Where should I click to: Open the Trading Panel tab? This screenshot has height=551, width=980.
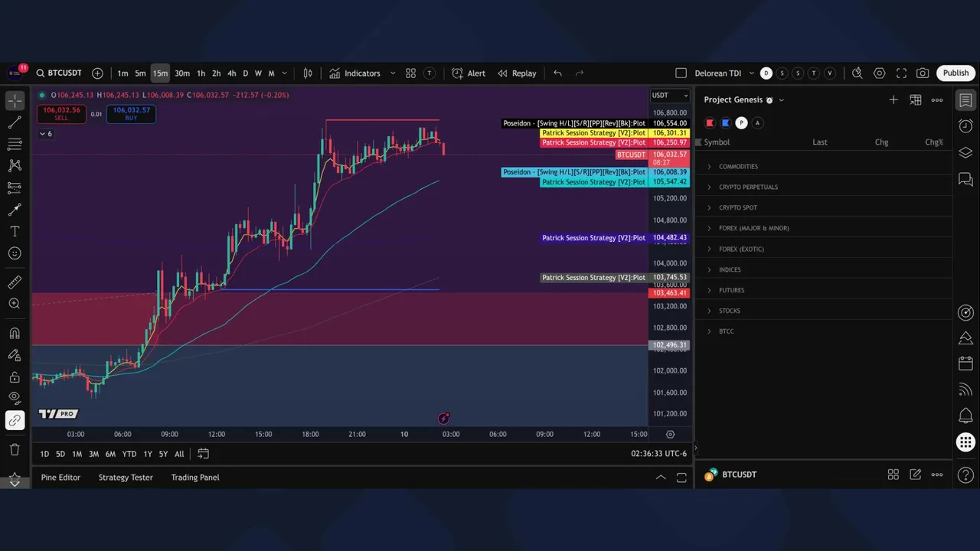point(195,478)
